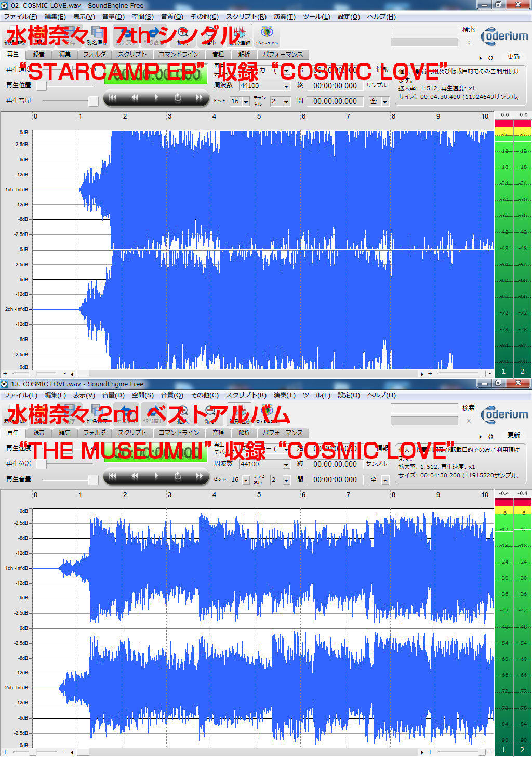Click waveform tracking icon in 02. COSMIC LOVE window
This screenshot has width=532, height=757.
tap(240, 35)
